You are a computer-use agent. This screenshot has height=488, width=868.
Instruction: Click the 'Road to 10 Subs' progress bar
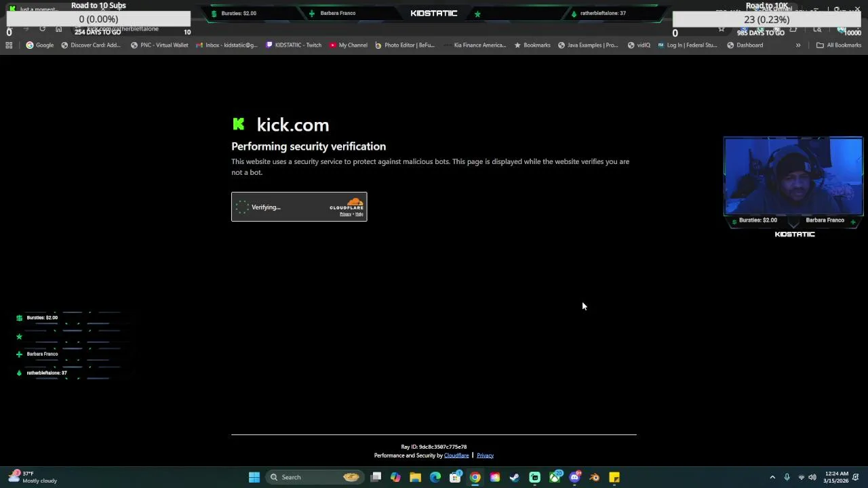[98, 20]
